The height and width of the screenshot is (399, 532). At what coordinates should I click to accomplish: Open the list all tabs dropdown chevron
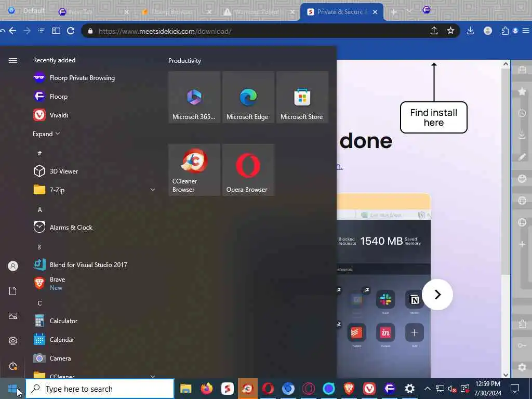click(409, 11)
